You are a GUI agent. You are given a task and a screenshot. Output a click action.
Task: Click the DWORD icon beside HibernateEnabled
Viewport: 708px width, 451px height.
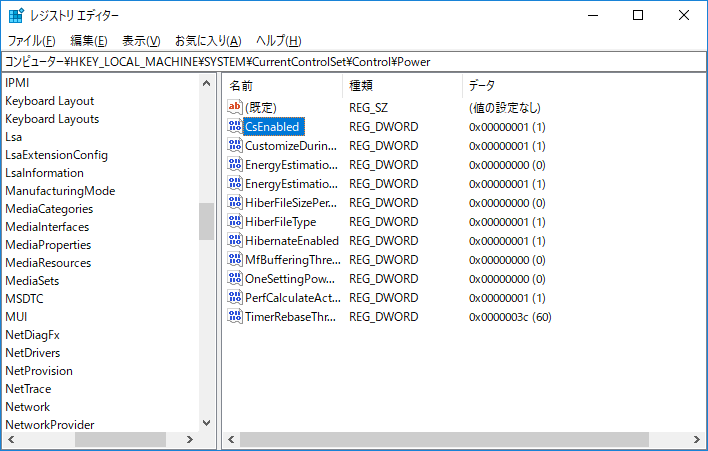pos(235,241)
